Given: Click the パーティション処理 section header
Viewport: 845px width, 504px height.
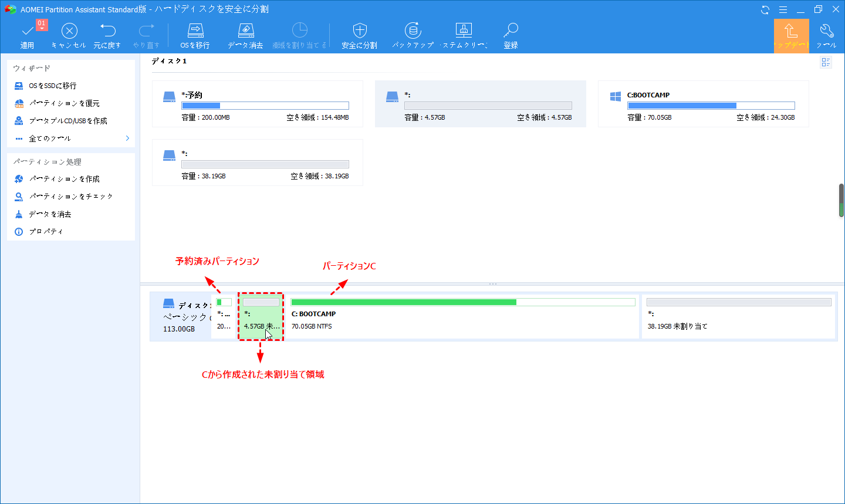Looking at the screenshot, I should click(x=48, y=162).
